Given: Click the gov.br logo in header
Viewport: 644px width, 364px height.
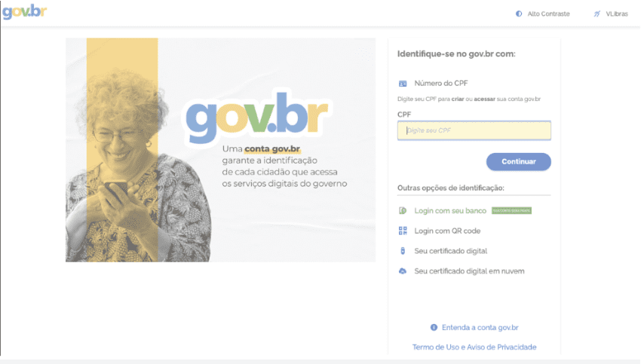Looking at the screenshot, I should (x=24, y=11).
